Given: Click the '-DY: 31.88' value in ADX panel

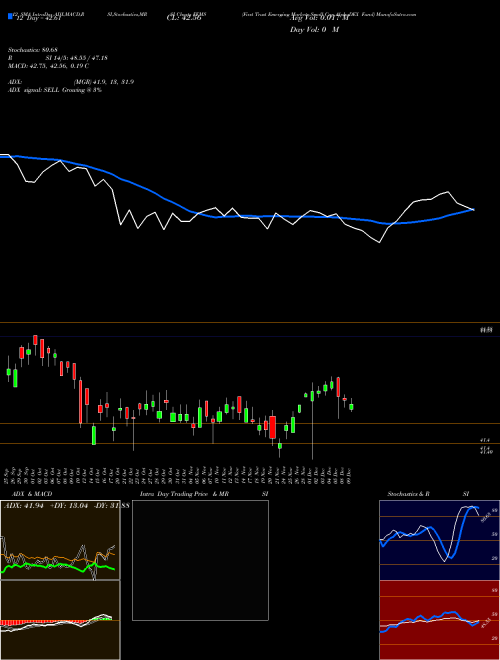Looking at the screenshot, I should coord(111,505).
